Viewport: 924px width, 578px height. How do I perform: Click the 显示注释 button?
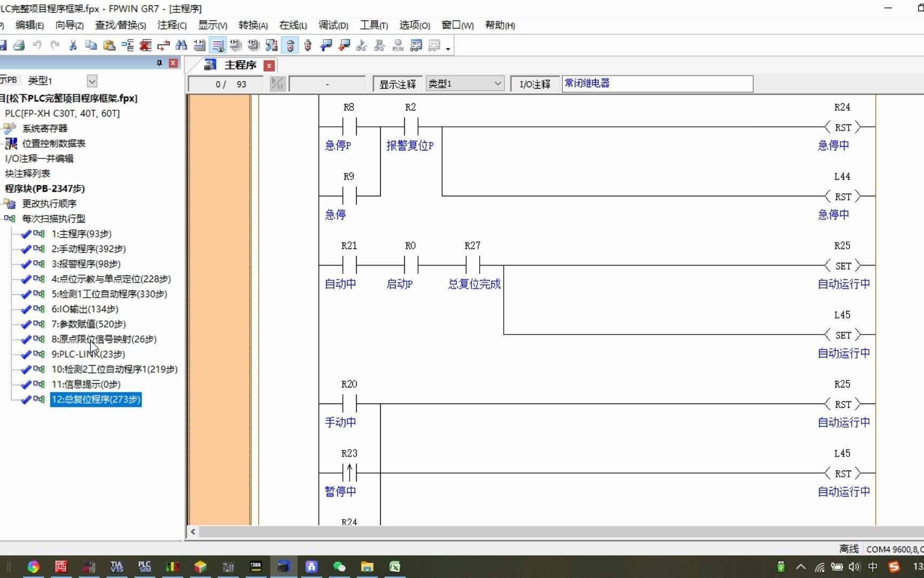[x=397, y=84]
